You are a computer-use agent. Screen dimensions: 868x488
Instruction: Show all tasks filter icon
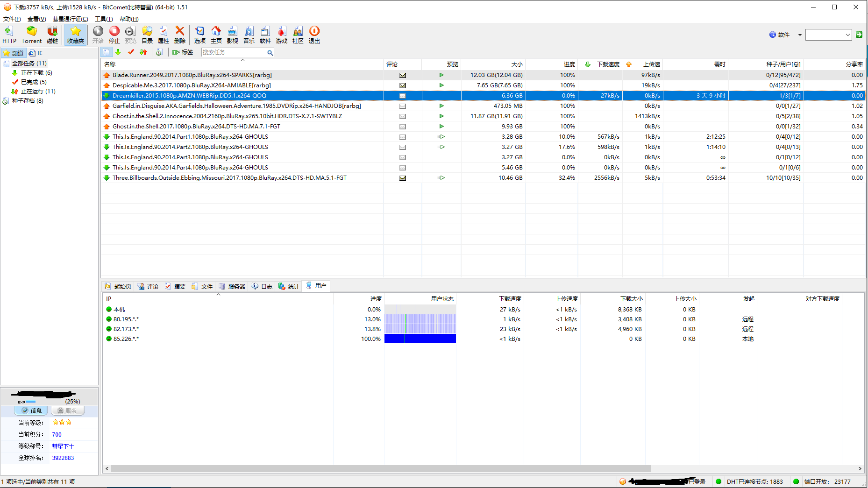tap(107, 52)
